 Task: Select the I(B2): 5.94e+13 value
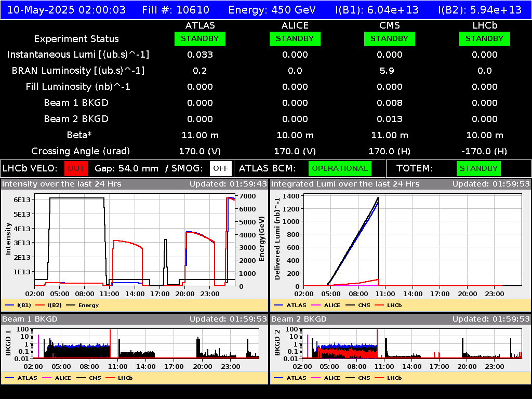tap(480, 10)
